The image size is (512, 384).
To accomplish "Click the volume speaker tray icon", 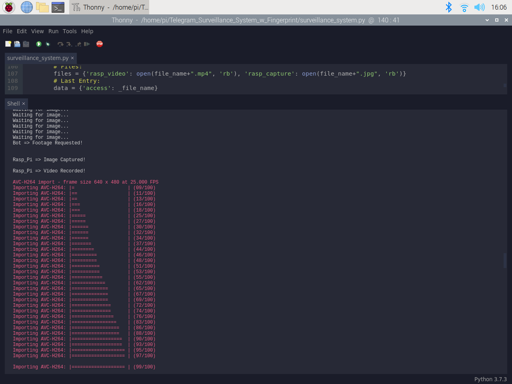I will click(479, 7).
